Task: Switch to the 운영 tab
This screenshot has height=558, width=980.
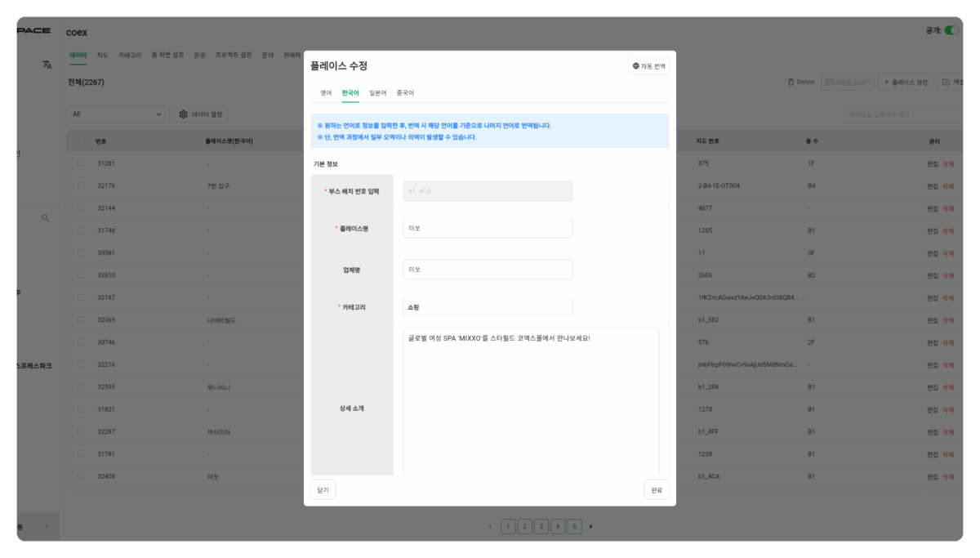Action: [x=199, y=56]
